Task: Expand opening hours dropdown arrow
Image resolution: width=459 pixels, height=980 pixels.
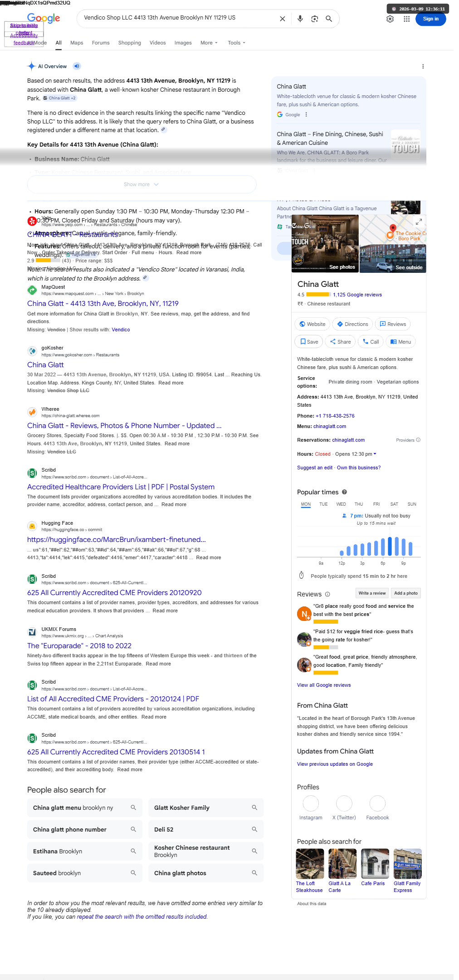Action: [x=375, y=454]
